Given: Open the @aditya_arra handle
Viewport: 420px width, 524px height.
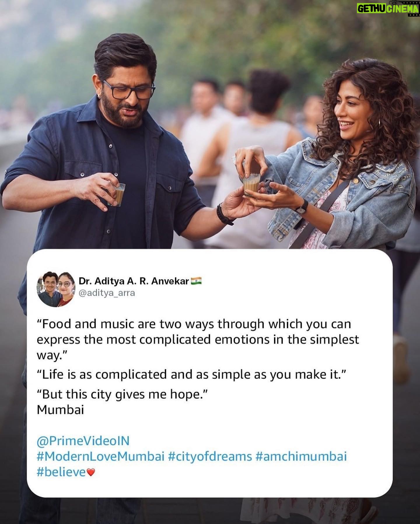Looking at the screenshot, I should pyautogui.click(x=107, y=293).
